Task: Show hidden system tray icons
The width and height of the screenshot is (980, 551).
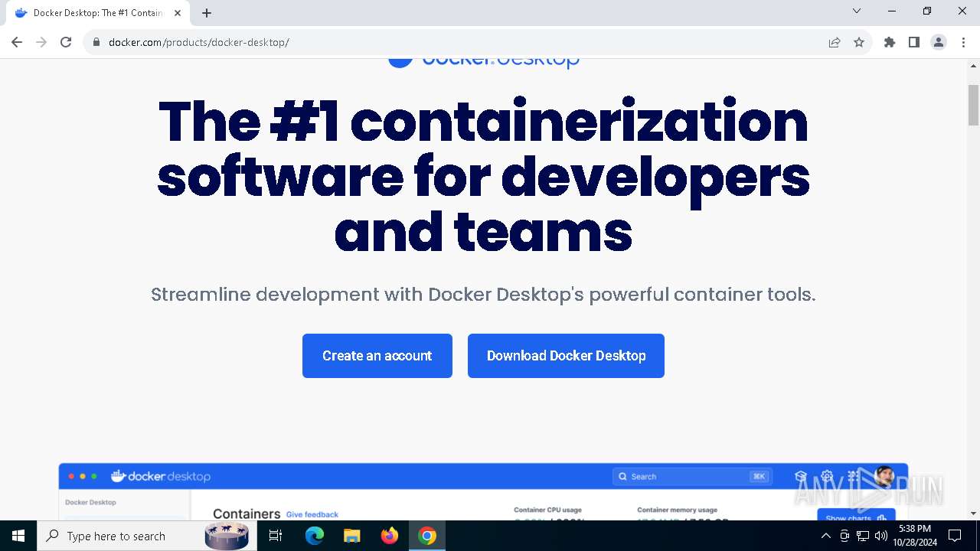Action: coord(825,536)
